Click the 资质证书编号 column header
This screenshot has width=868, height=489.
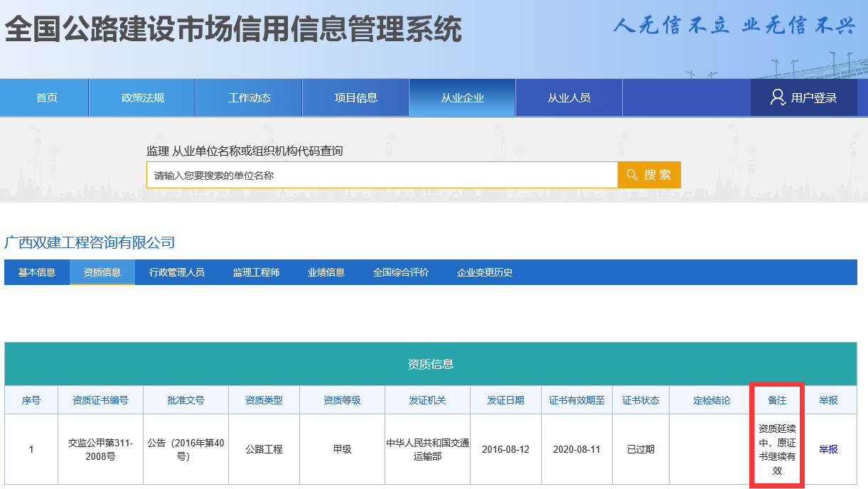(100, 400)
